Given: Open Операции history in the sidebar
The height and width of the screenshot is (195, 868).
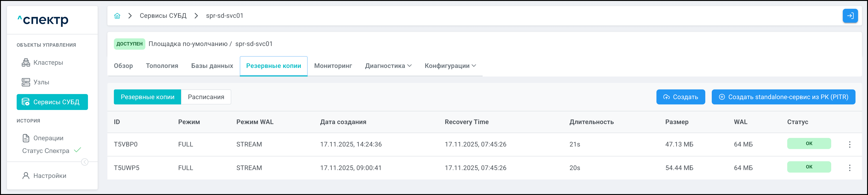Looking at the screenshot, I should pyautogui.click(x=48, y=138).
